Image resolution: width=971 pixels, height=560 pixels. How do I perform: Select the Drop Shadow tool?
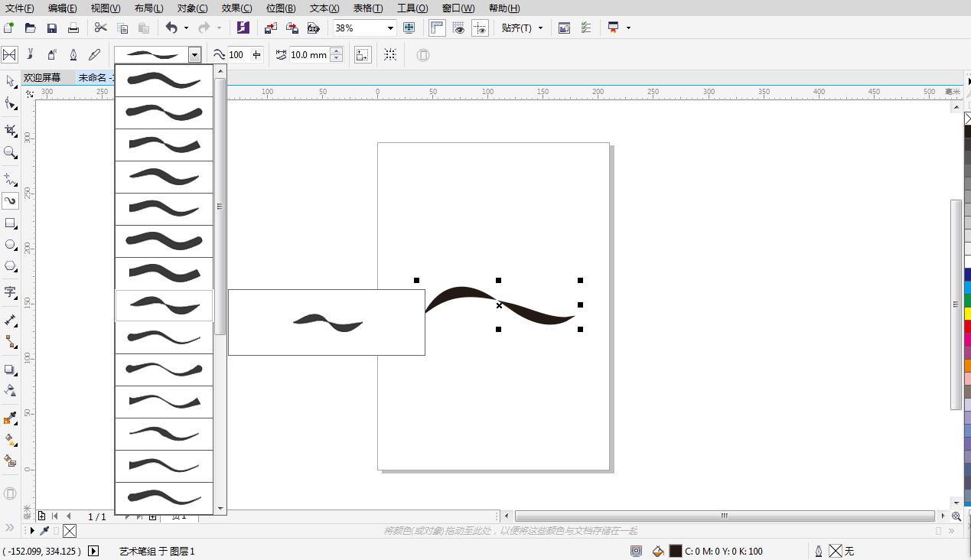coord(10,370)
